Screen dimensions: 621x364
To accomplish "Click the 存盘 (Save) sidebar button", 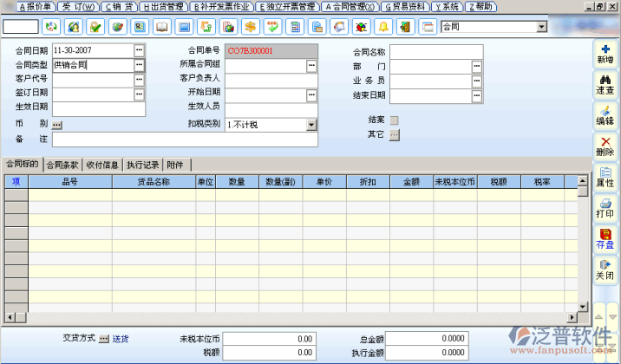I will (605, 238).
